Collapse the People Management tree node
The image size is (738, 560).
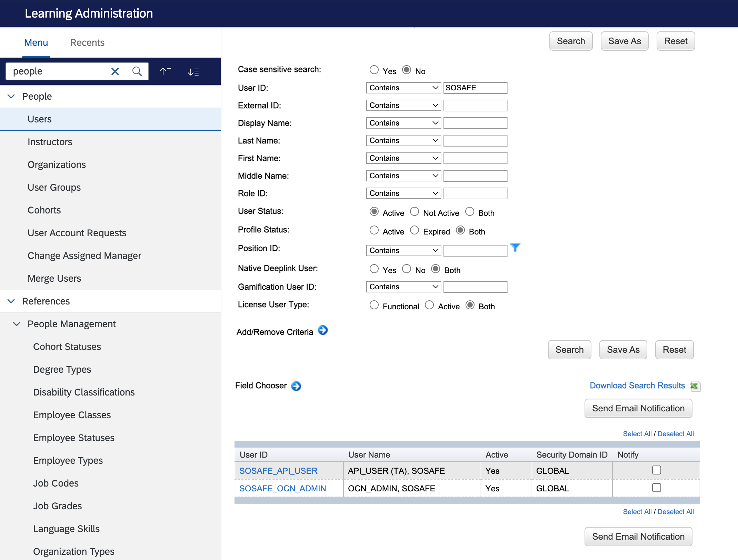[17, 324]
